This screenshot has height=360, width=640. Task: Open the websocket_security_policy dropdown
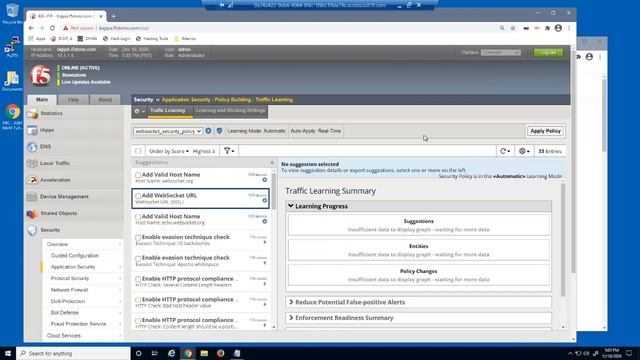pyautogui.click(x=168, y=131)
